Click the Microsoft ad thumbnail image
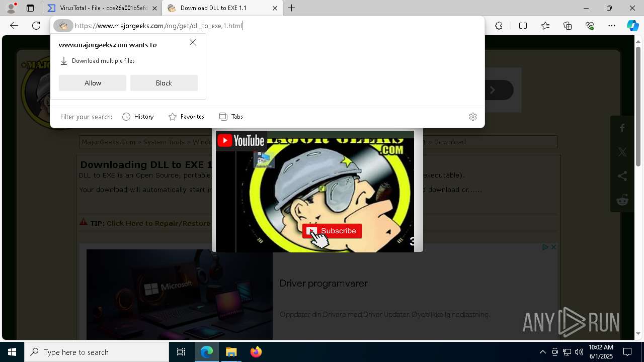Image resolution: width=644 pixels, height=362 pixels. (180, 295)
